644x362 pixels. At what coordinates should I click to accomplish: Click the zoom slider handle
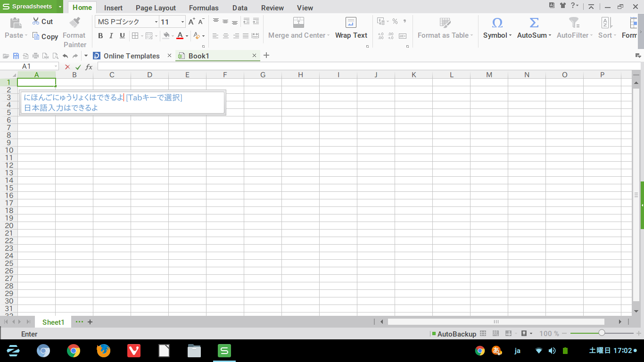coord(602,333)
